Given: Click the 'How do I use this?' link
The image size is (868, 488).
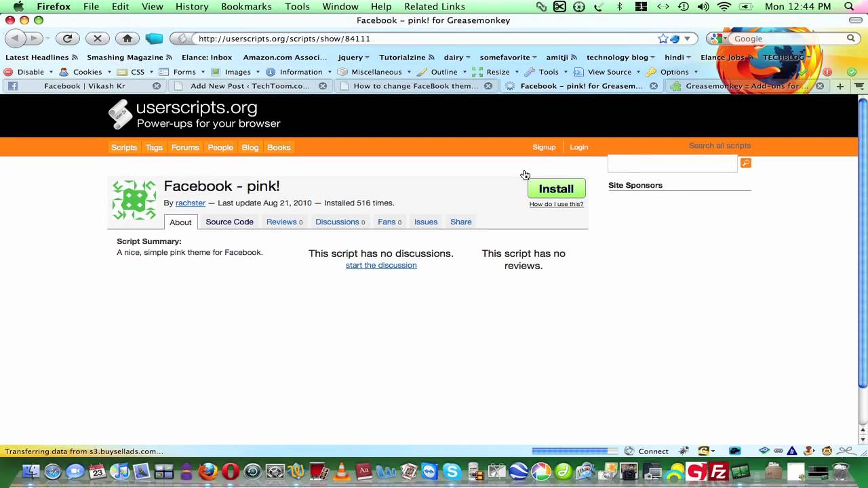Looking at the screenshot, I should click(x=556, y=204).
